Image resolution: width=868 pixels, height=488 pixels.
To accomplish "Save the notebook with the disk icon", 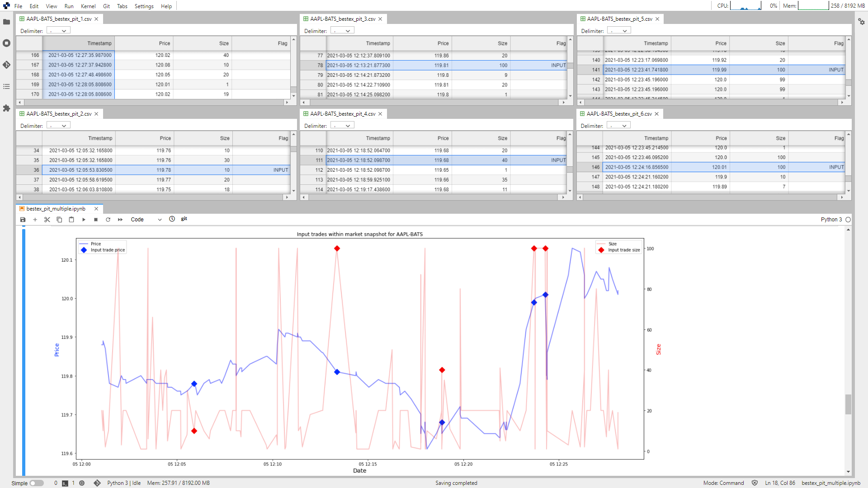I will click(23, 220).
